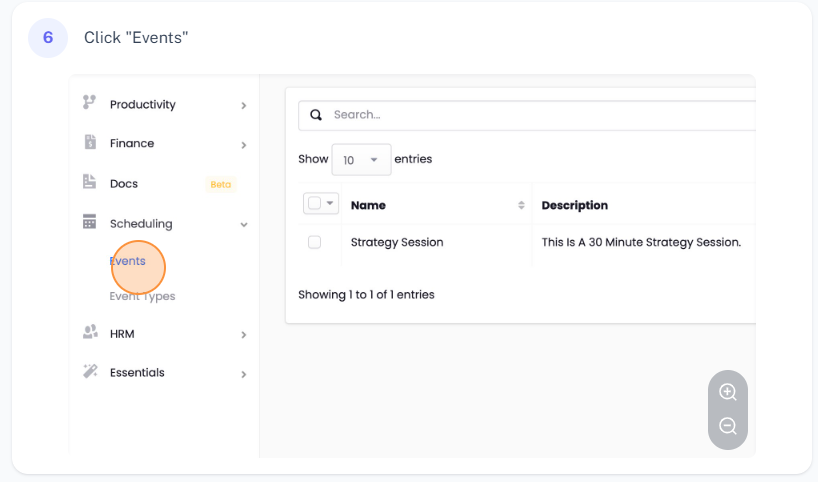Click the Finance invoice icon

coord(89,142)
